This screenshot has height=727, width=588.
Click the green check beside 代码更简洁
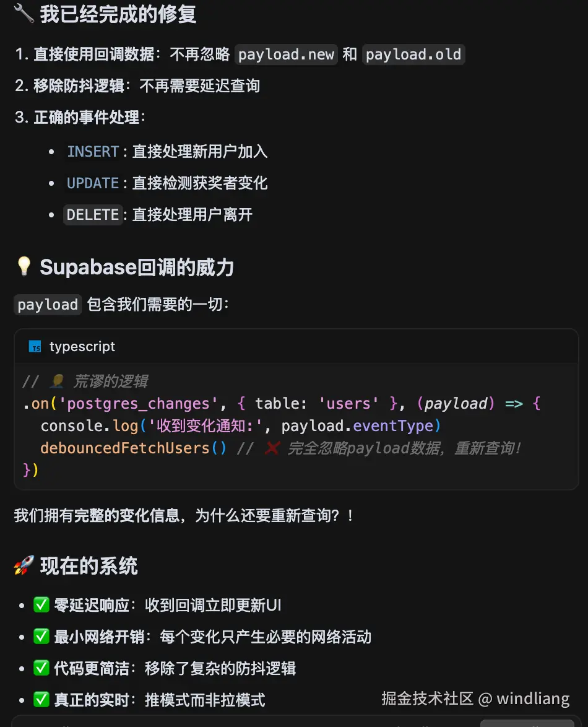(x=41, y=668)
